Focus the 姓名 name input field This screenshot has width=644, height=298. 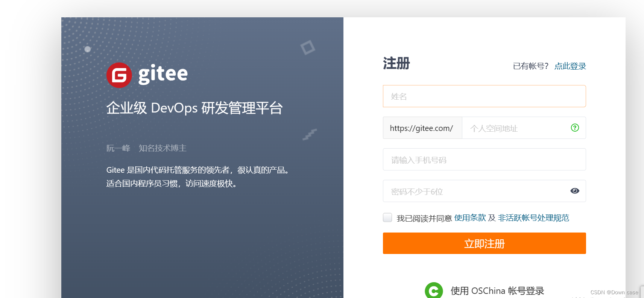click(485, 96)
